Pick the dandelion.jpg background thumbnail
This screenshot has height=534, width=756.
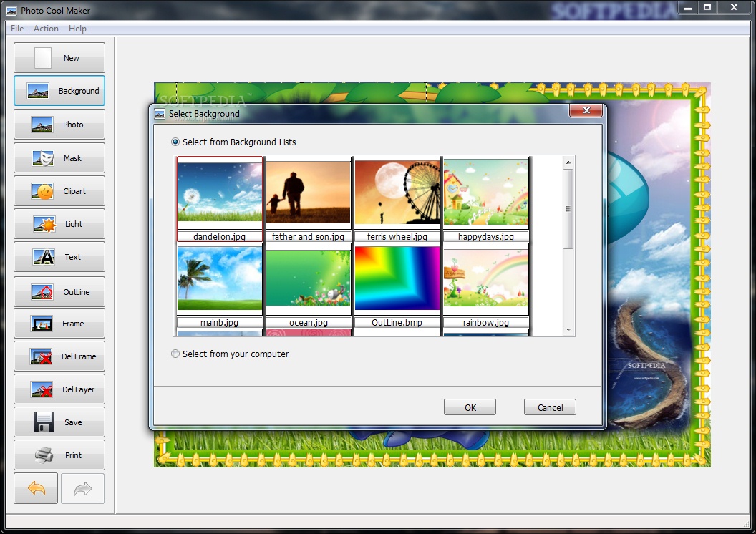220,192
